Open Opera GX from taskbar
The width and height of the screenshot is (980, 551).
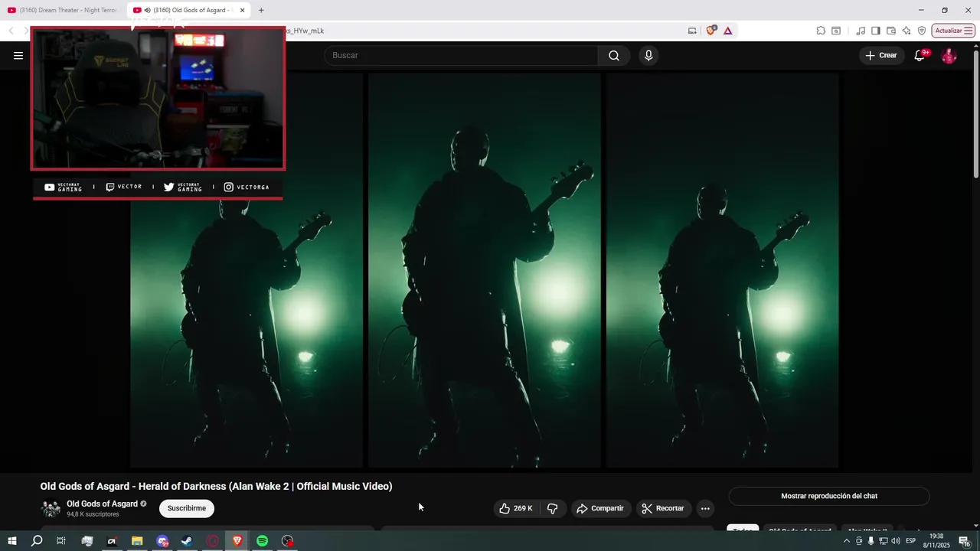[212, 541]
